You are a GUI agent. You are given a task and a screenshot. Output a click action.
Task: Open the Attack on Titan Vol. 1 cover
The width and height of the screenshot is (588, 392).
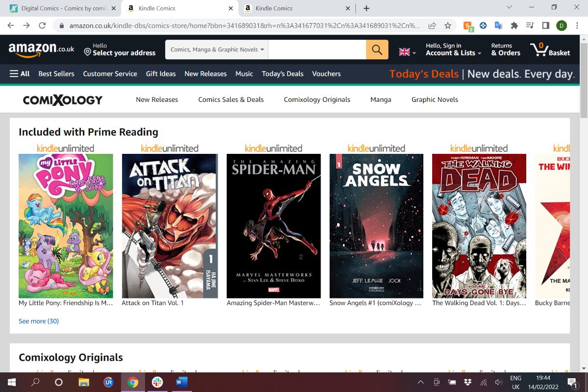170,225
